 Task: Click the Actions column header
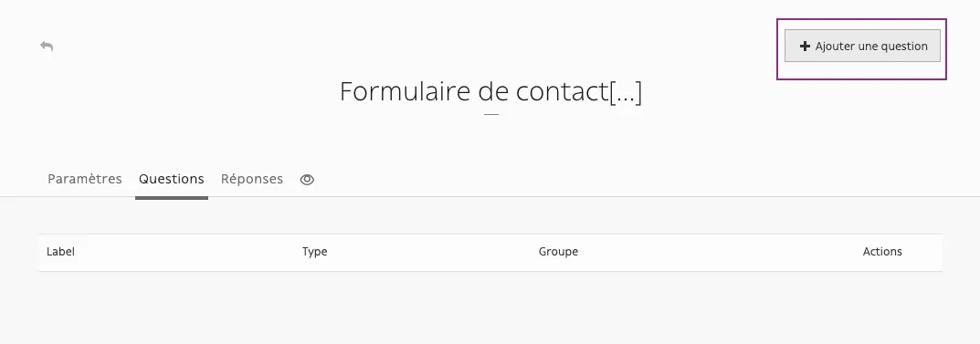882,252
